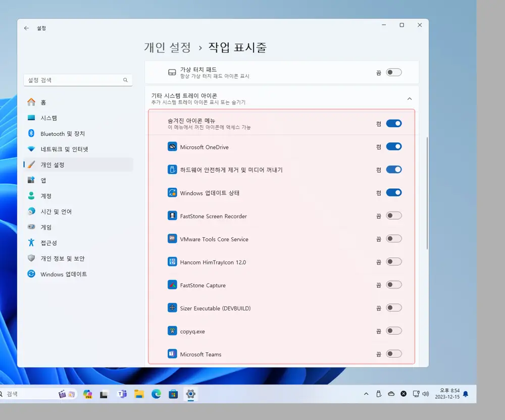Click the FastStone Screen Recorder film icon
The width and height of the screenshot is (505, 420).
(172, 216)
